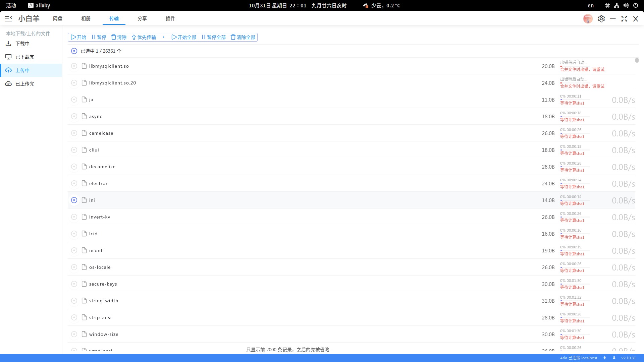
Task: Open network icon in system tray
Action: click(x=616, y=5)
